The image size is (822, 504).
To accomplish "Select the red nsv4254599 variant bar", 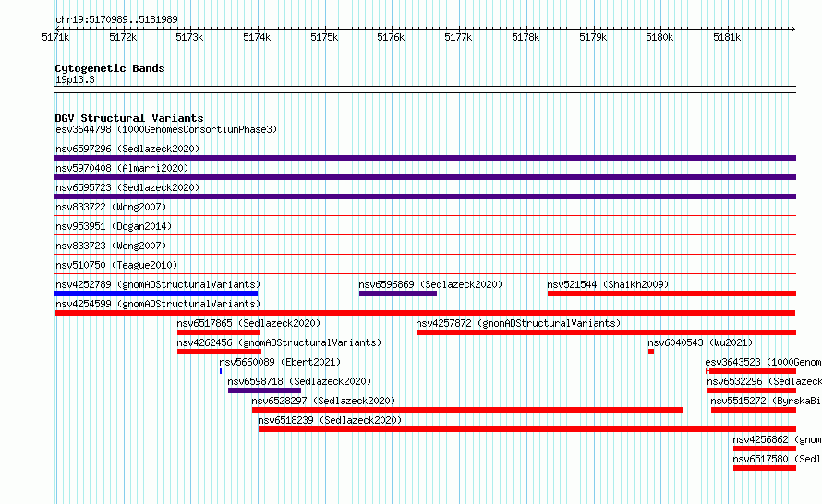I will click(x=425, y=313).
